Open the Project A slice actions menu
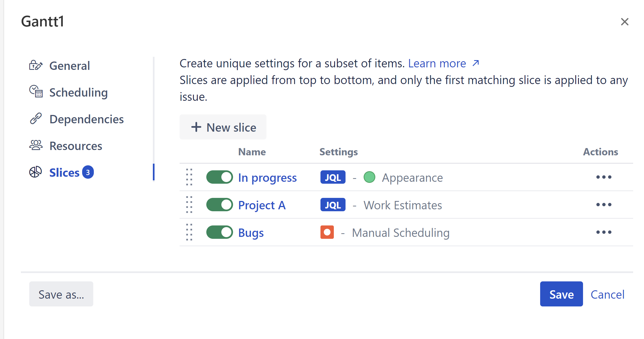Screen dimensions: 644x339 pos(604,205)
